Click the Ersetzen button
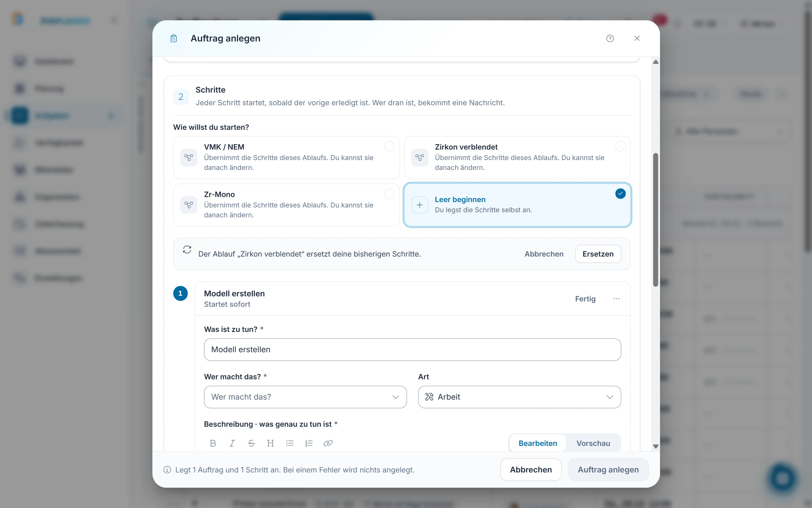Viewport: 812px width, 508px height. point(598,254)
